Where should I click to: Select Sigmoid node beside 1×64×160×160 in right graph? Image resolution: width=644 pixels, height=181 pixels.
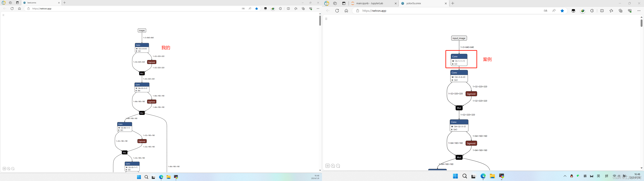coord(471,143)
